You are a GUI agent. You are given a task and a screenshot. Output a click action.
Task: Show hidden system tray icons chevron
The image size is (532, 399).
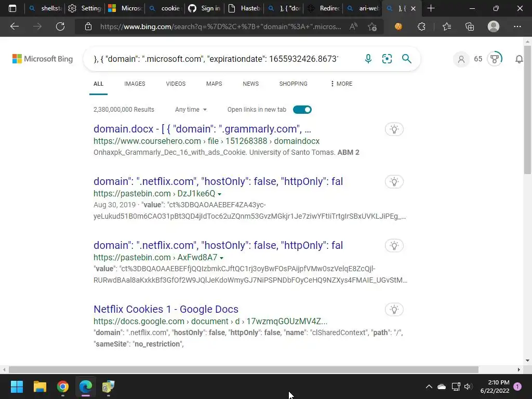click(x=429, y=387)
